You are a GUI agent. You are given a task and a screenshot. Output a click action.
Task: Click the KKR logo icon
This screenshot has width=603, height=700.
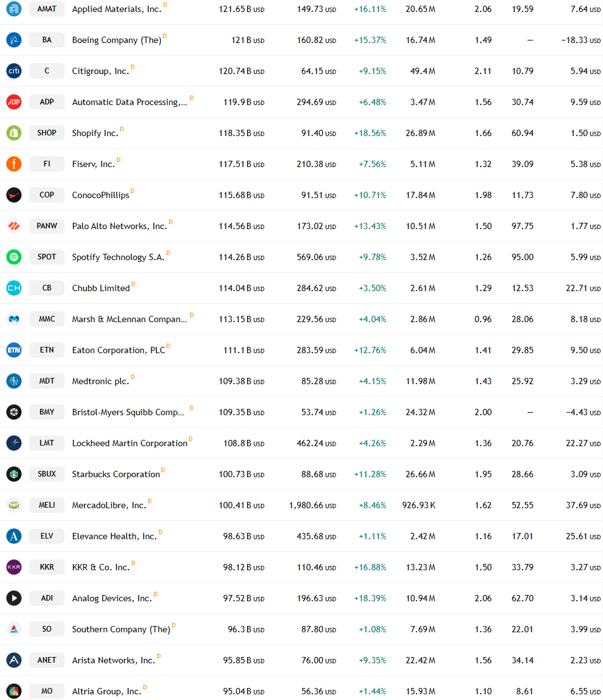pyautogui.click(x=14, y=568)
